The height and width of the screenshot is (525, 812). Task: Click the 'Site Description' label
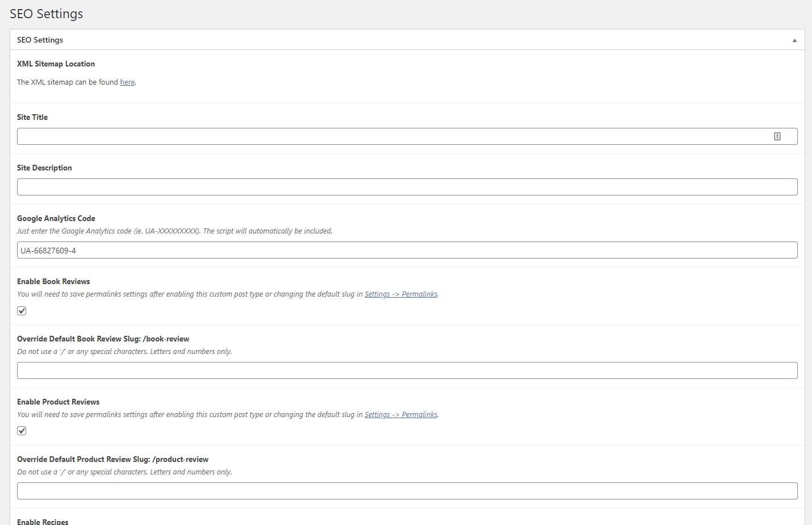44,168
